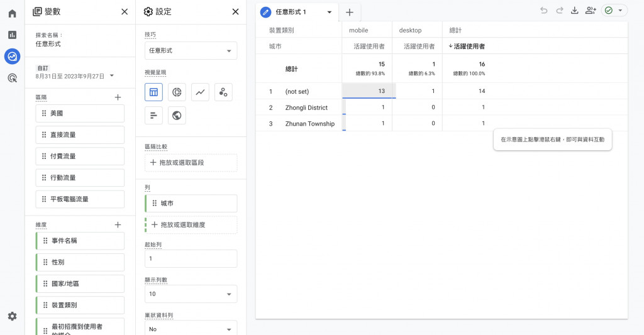
Task: Close the 設定 panel
Action: (x=235, y=12)
